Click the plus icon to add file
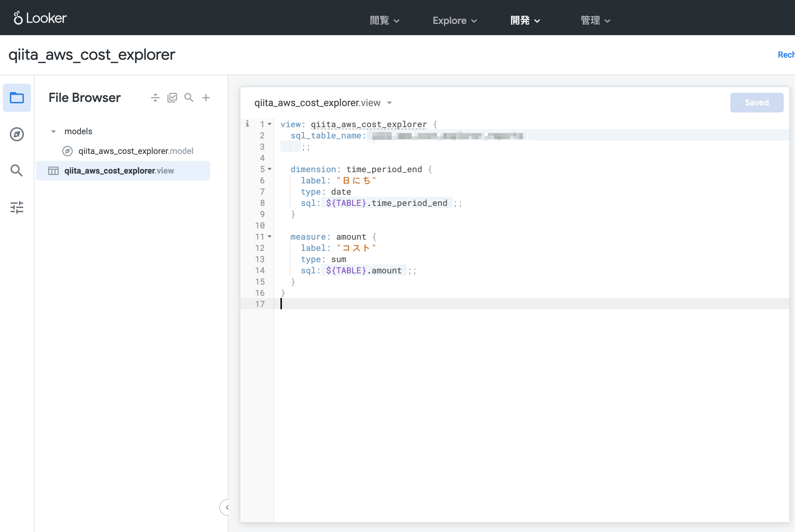This screenshot has width=795, height=532. click(206, 98)
